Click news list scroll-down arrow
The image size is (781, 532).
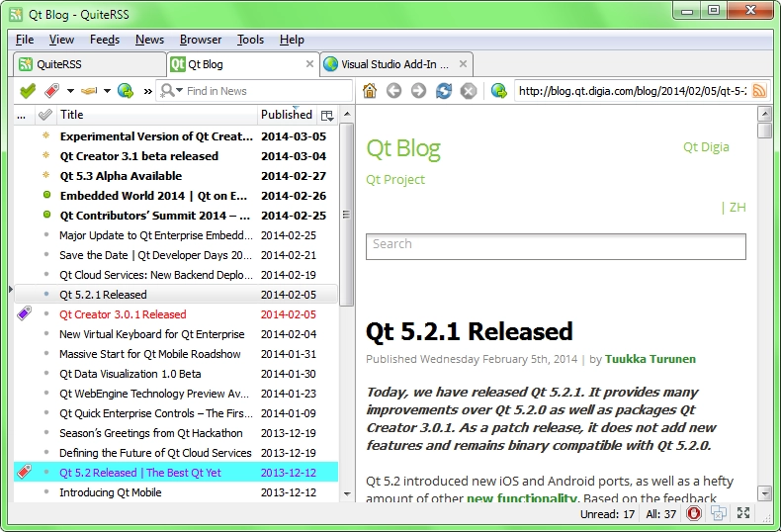pyautogui.click(x=347, y=494)
